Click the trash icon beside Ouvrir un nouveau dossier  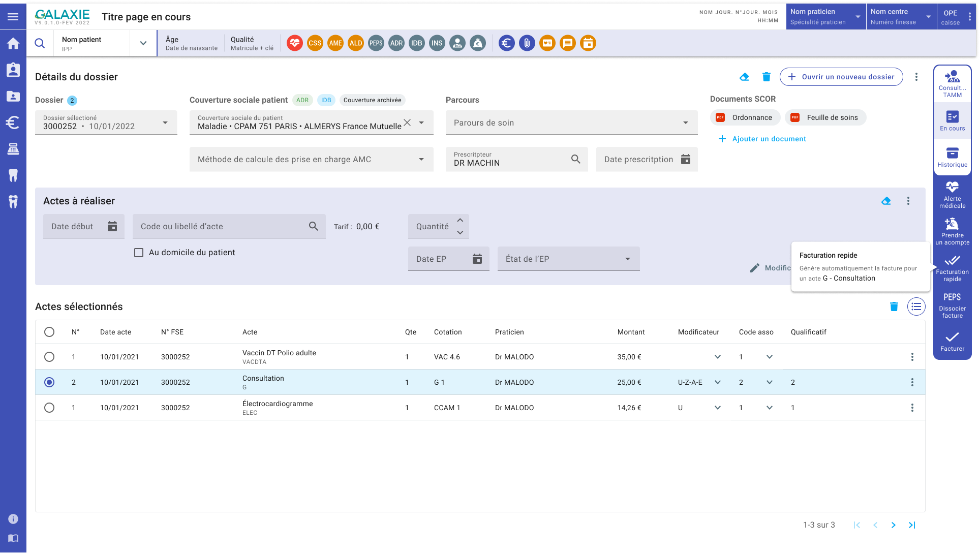click(x=767, y=77)
